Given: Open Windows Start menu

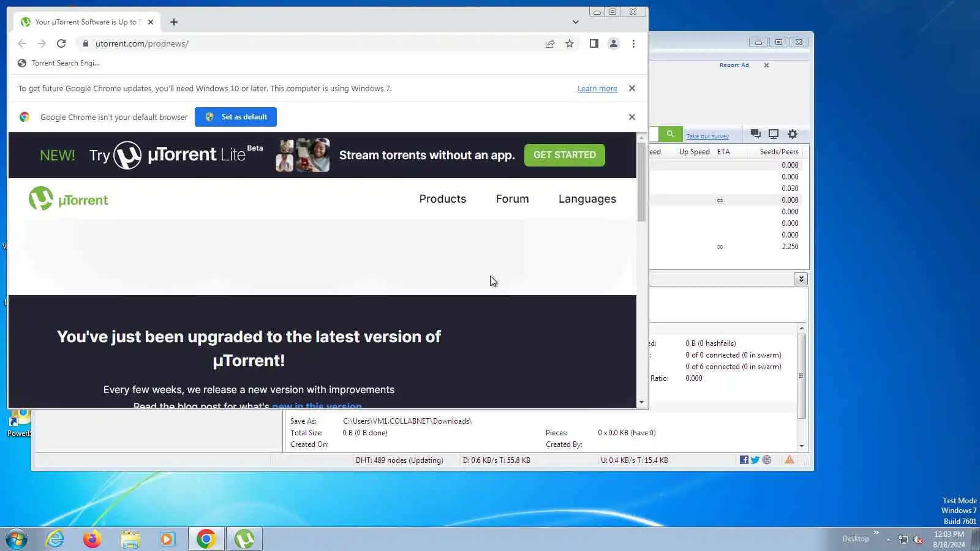Looking at the screenshot, I should [17, 539].
